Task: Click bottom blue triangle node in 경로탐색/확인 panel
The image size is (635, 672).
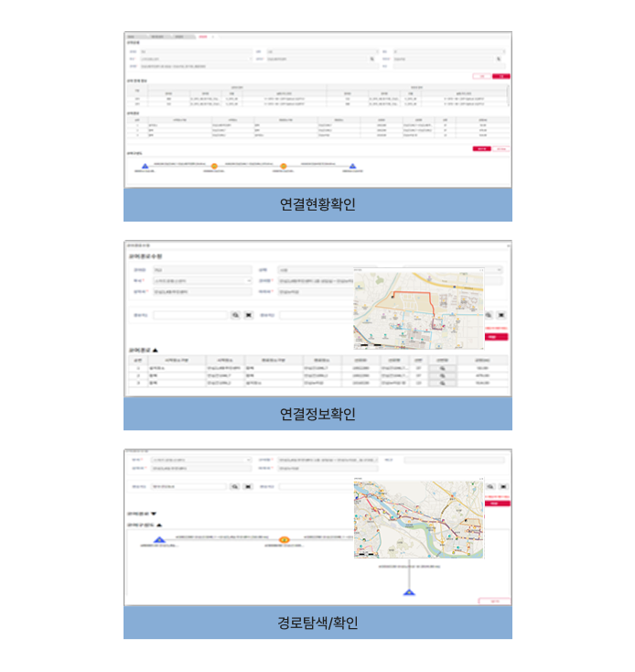Action: 408,592
